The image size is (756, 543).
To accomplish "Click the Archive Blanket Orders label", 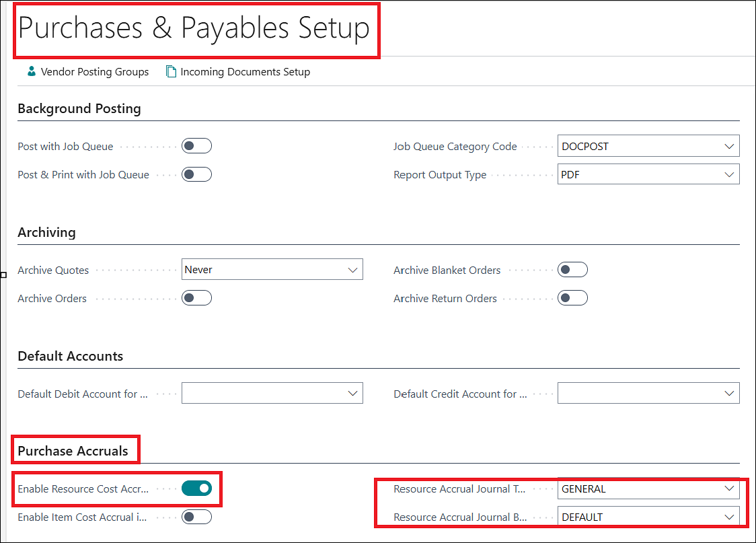I will coord(447,270).
